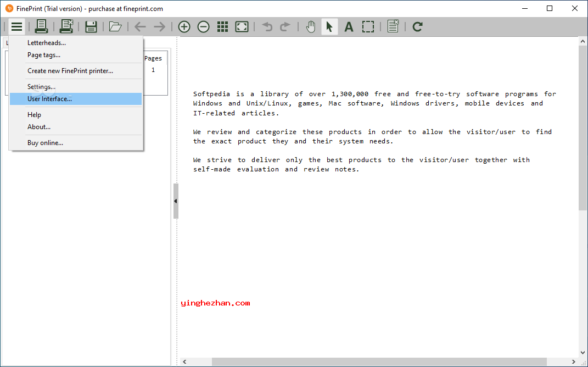
Task: Click horizontal scrollbar right arrow
Action: (x=573, y=362)
